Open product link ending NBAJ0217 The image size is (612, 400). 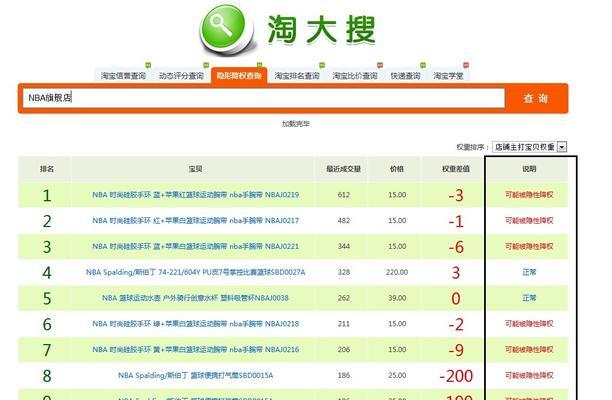[x=196, y=220]
